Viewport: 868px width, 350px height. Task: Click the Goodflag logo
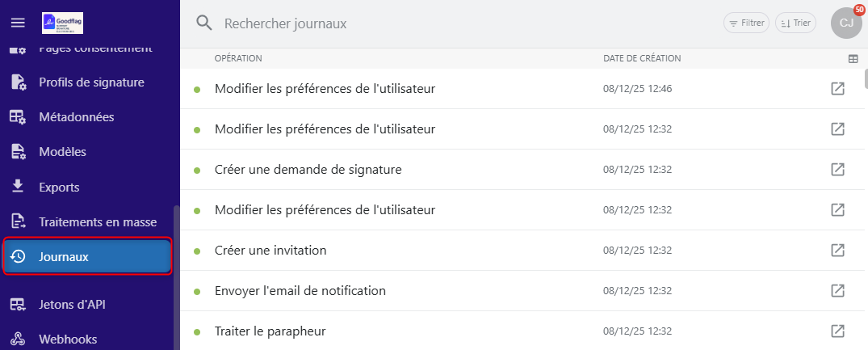tap(62, 23)
